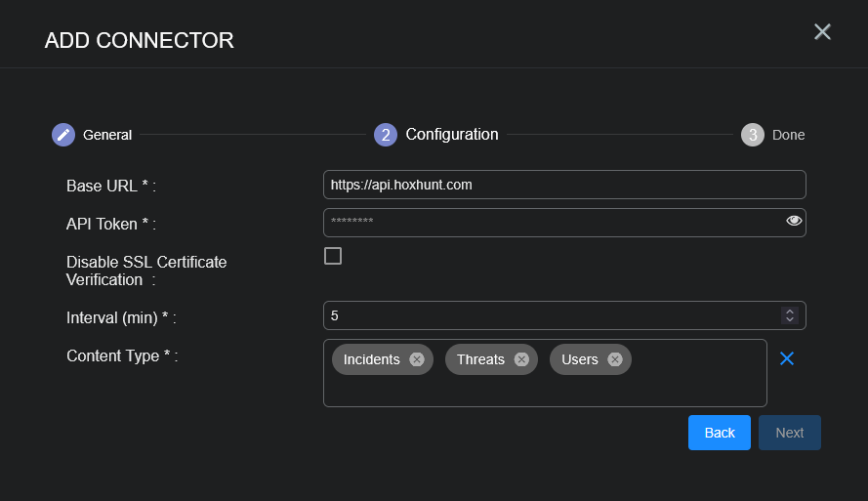The image size is (868, 501).
Task: Select the Configuration step label
Action: [452, 135]
